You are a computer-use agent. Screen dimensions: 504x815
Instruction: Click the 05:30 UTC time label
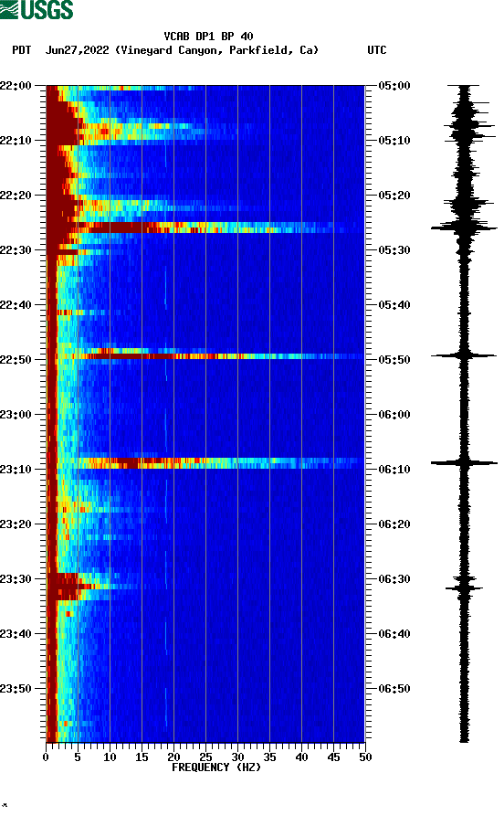pyautogui.click(x=394, y=250)
